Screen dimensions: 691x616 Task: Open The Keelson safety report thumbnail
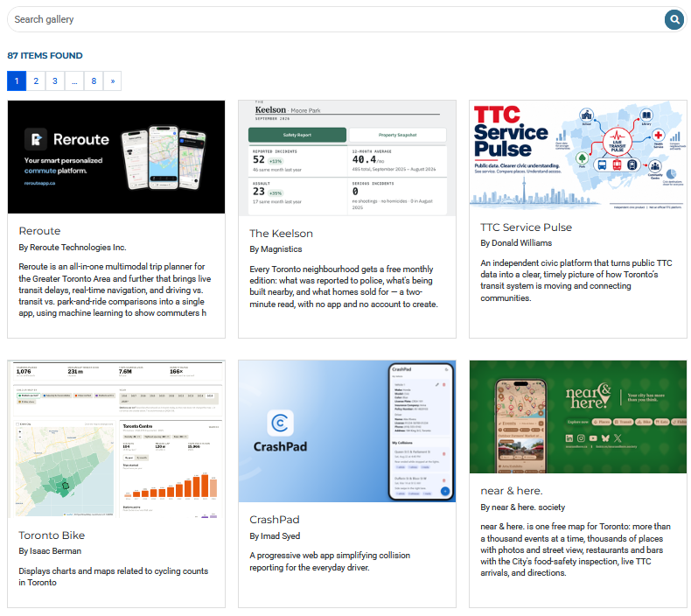tap(347, 157)
